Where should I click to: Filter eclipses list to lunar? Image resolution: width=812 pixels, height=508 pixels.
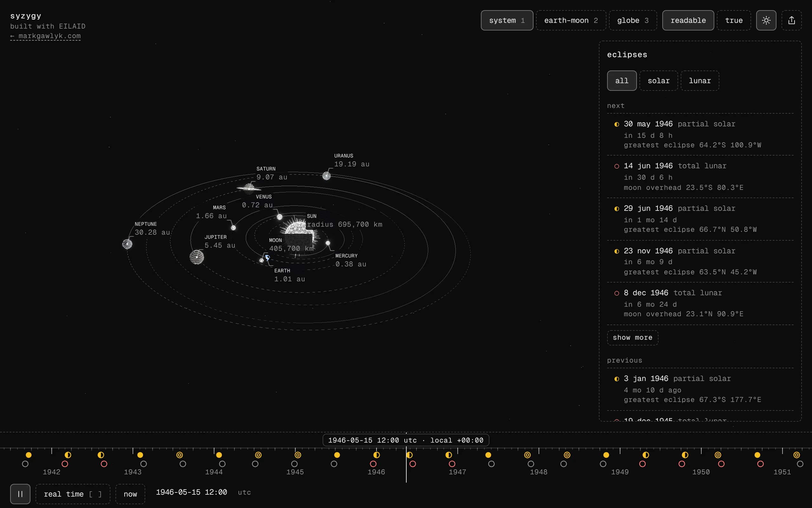[700, 81]
